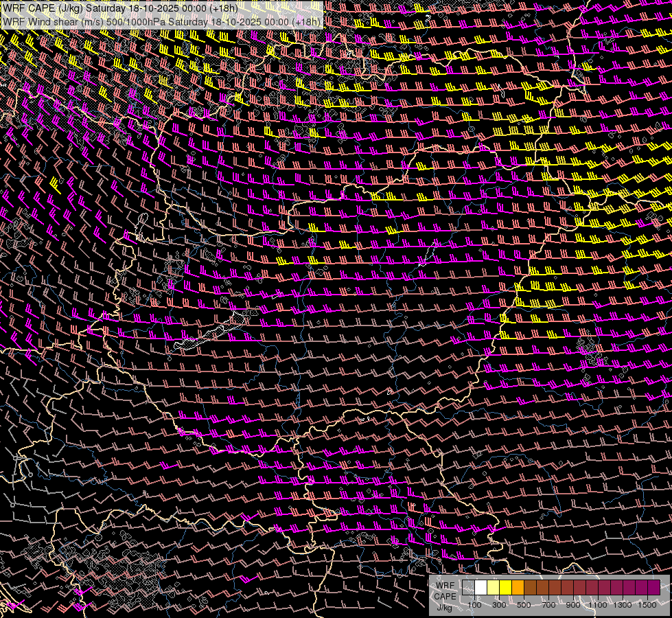Screen dimensions: 672x618
Task: Click the white swatch in the CAPE legend
Action: (480, 587)
